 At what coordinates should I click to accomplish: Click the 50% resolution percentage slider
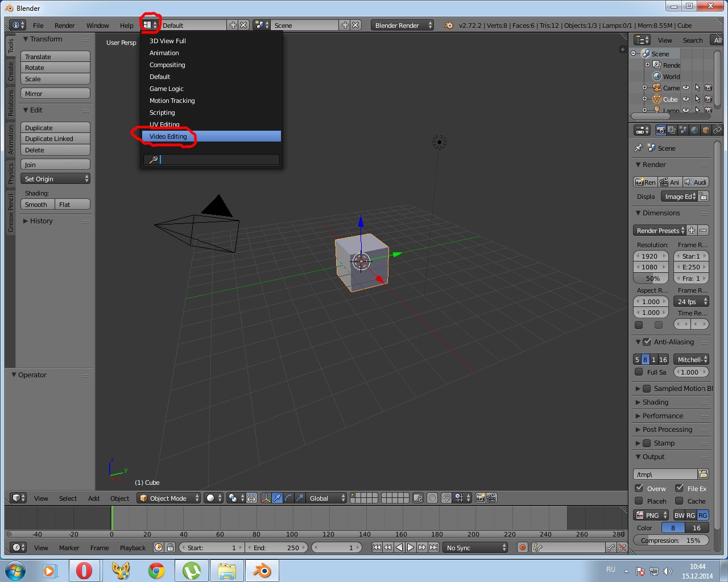(x=651, y=278)
